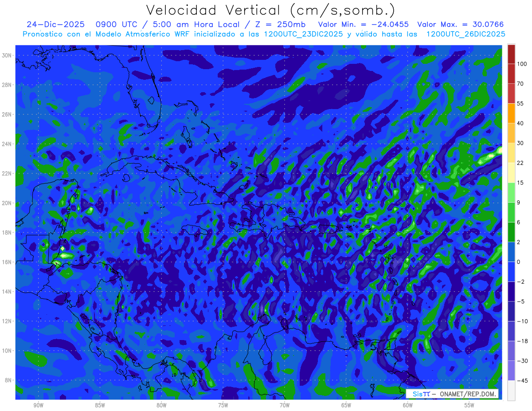Click the '70W' longitude label

click(x=285, y=405)
